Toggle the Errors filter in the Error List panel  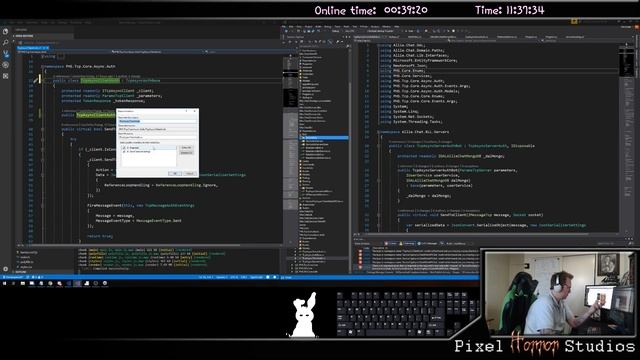(391, 244)
